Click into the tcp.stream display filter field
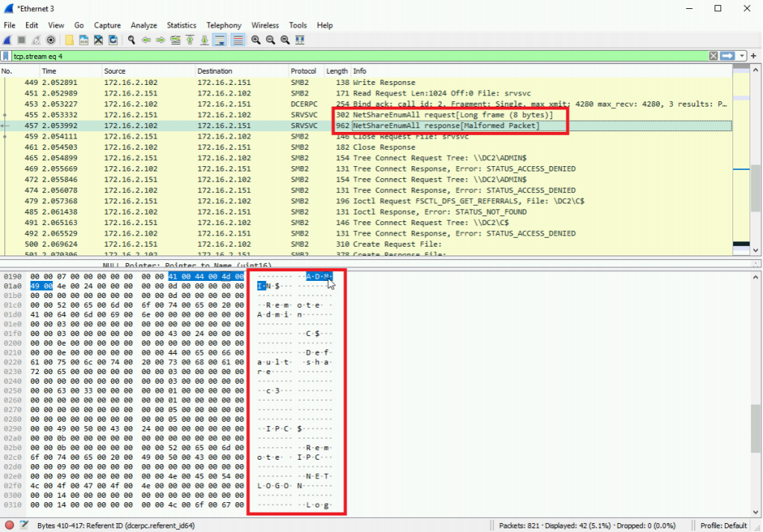Viewport: 763px width, 532px height. (359, 57)
